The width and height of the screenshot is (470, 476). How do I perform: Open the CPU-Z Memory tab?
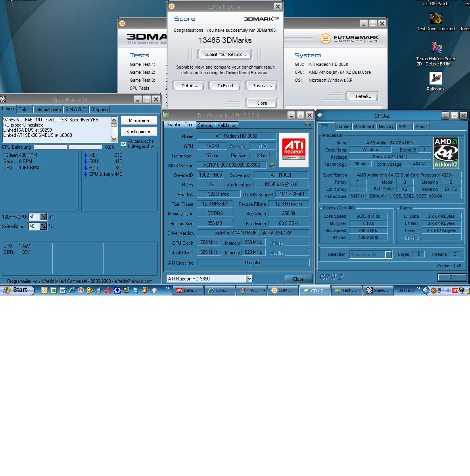386,127
